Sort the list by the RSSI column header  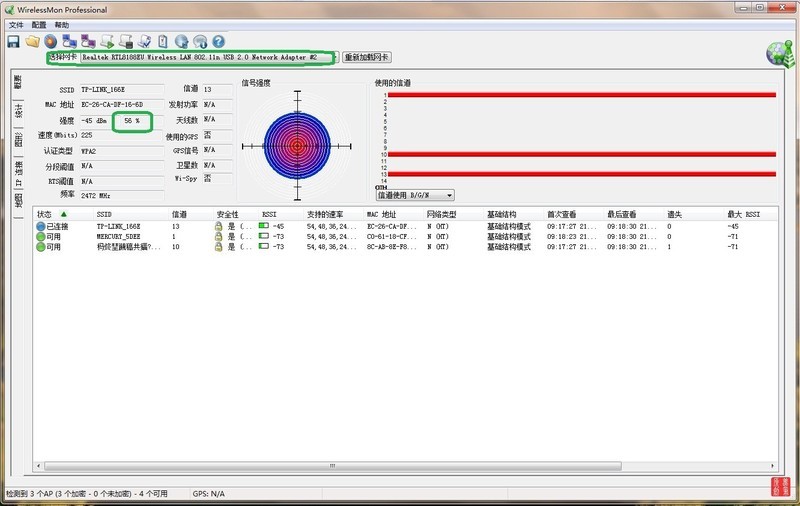tap(270, 214)
